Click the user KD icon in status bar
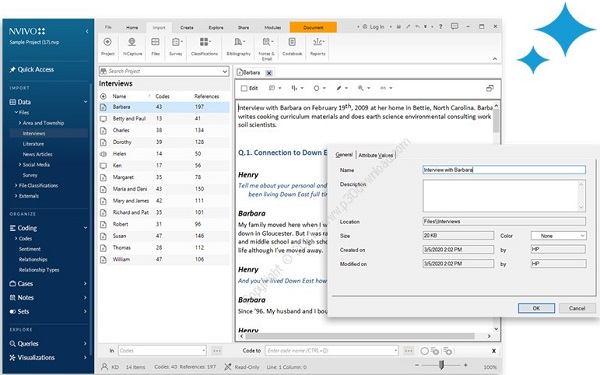Image resolution: width=600 pixels, height=375 pixels. [104, 367]
